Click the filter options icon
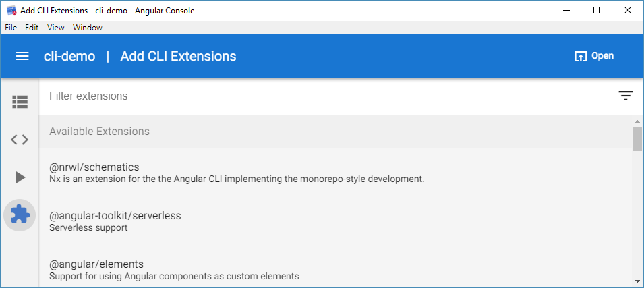The height and width of the screenshot is (288, 644). coord(626,96)
